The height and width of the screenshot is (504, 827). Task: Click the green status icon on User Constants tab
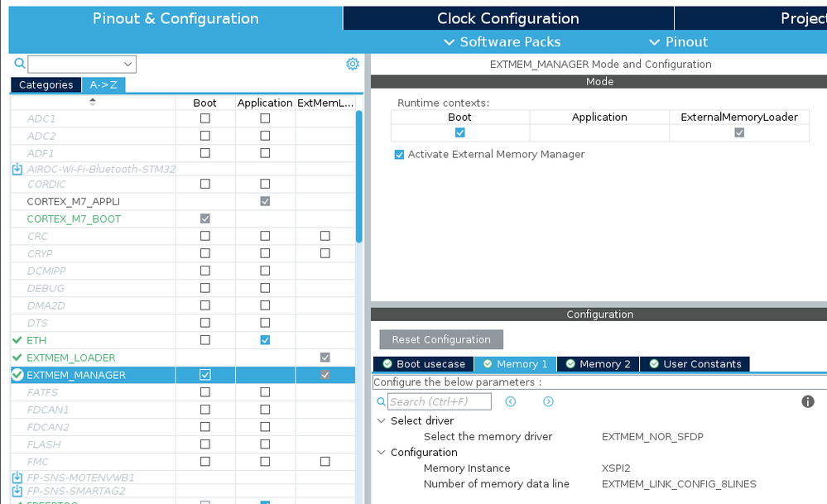pyautogui.click(x=654, y=364)
